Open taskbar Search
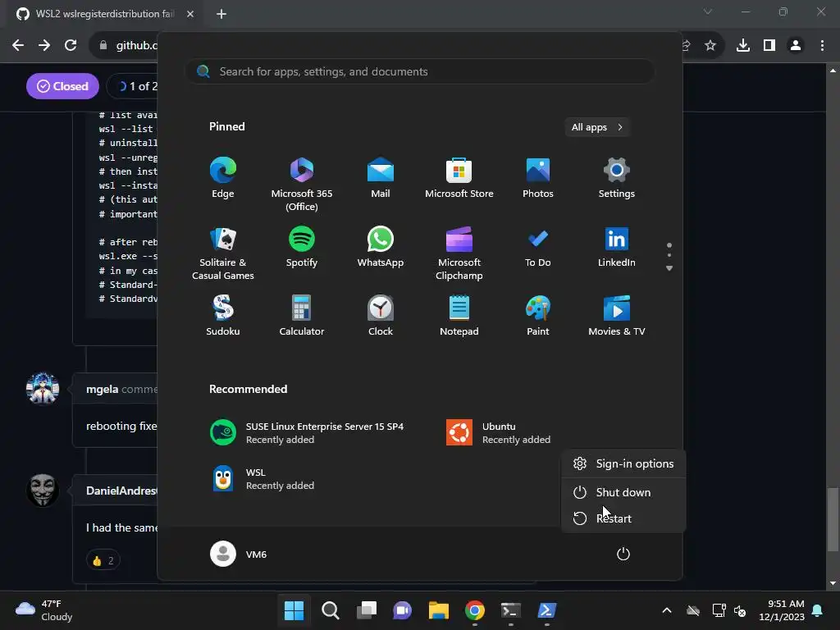This screenshot has height=630, width=840. click(331, 610)
